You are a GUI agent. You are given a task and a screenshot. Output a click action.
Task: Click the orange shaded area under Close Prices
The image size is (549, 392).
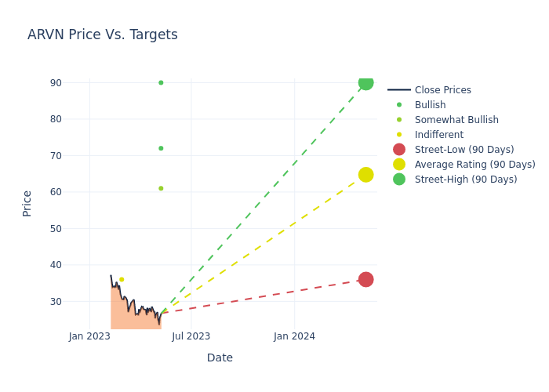coord(125,314)
